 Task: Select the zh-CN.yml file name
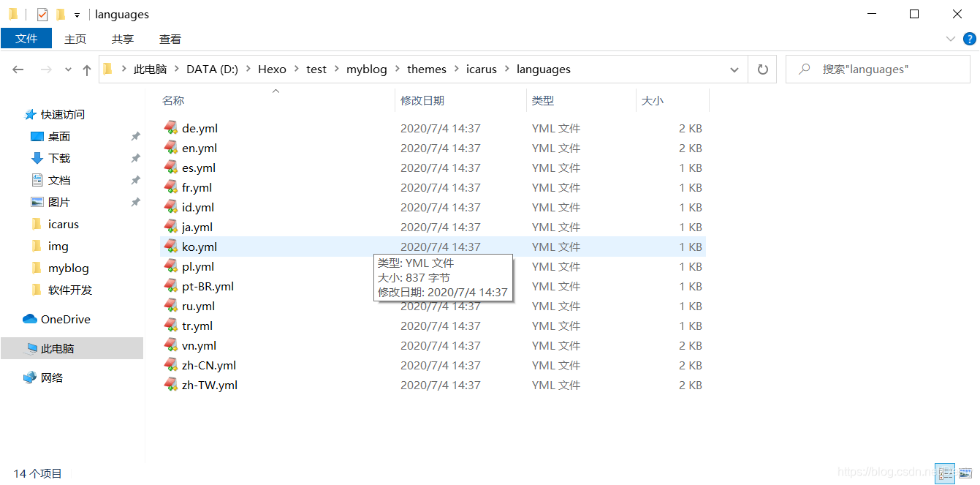[209, 365]
